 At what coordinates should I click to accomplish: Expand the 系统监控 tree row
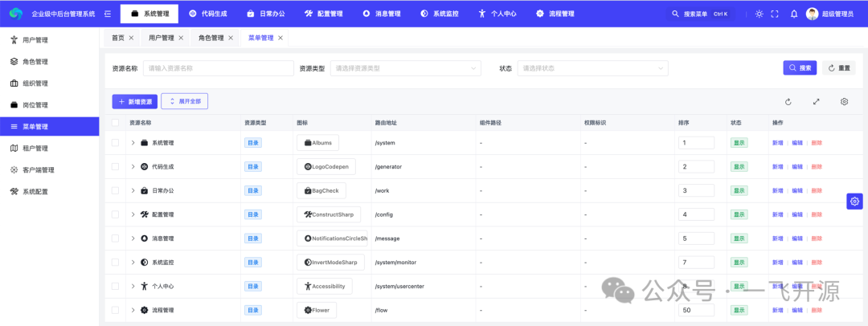point(133,263)
